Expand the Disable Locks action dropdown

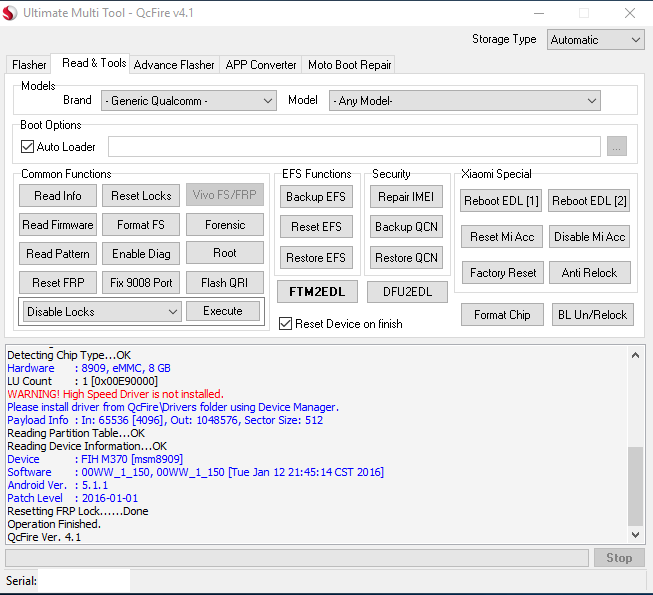(x=101, y=312)
